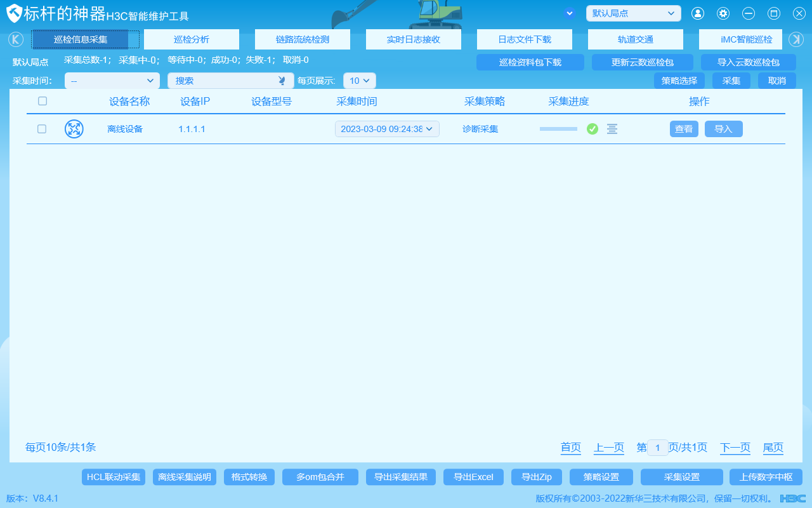Open the settings gear icon
The image size is (812, 508).
723,13
